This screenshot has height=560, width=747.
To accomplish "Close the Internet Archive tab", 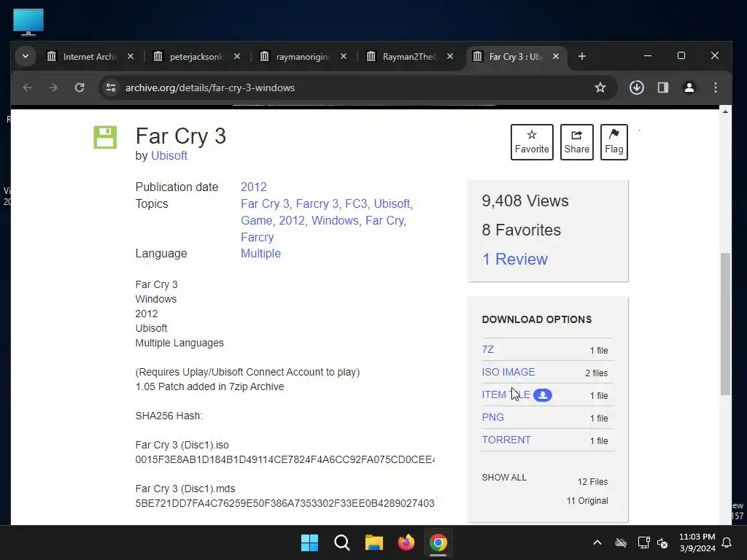I will [x=131, y=56].
